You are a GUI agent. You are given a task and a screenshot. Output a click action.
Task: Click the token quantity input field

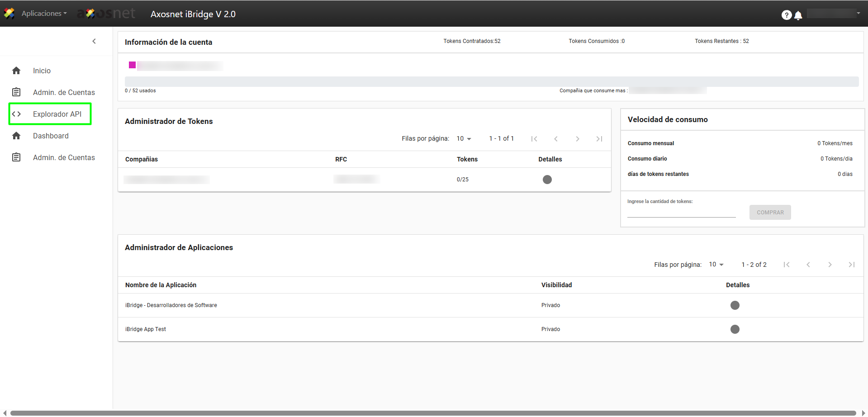pyautogui.click(x=681, y=212)
